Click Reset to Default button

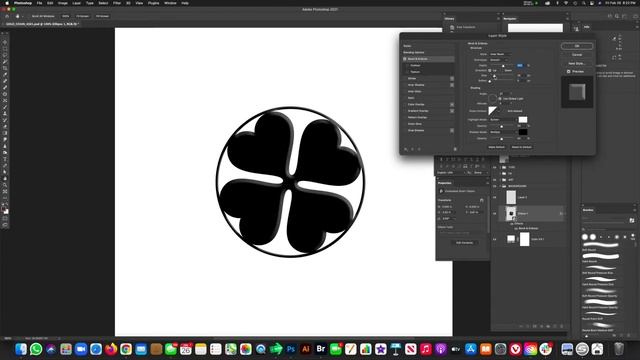click(521, 147)
